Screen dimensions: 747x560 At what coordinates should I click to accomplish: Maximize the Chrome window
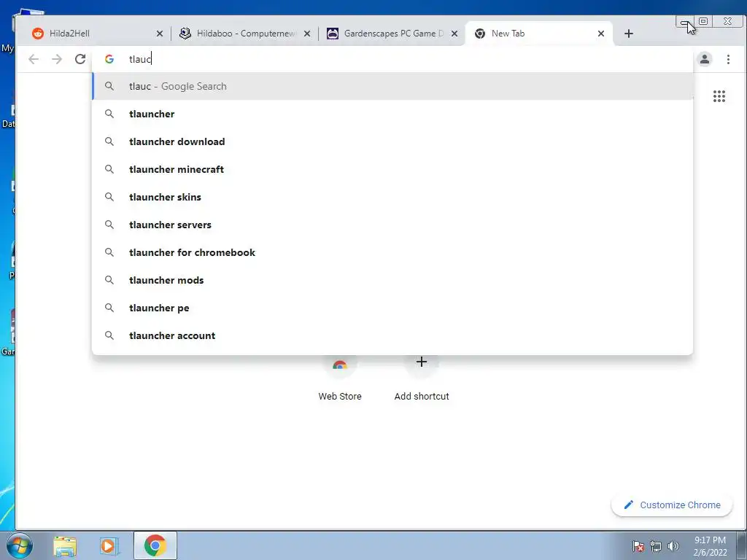pyautogui.click(x=703, y=21)
